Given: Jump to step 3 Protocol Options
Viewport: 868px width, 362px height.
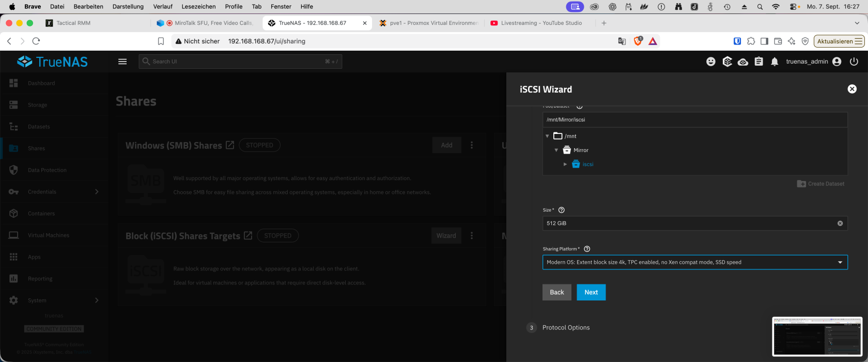Looking at the screenshot, I should point(559,327).
